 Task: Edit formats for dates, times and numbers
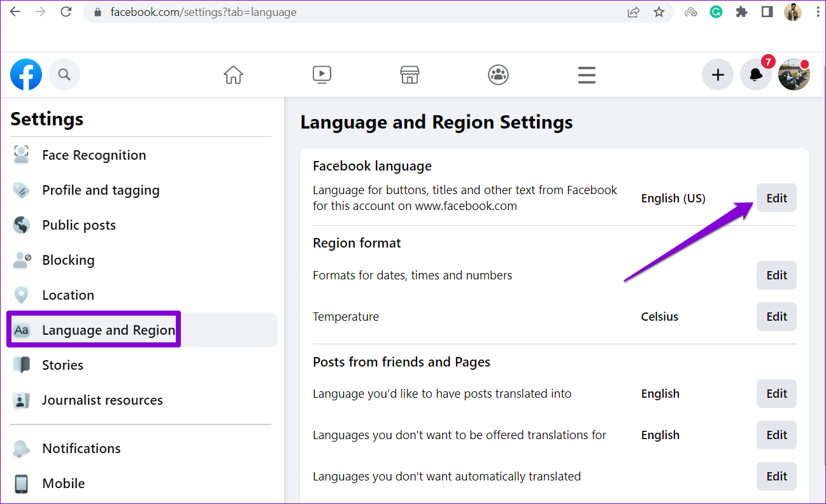(776, 275)
